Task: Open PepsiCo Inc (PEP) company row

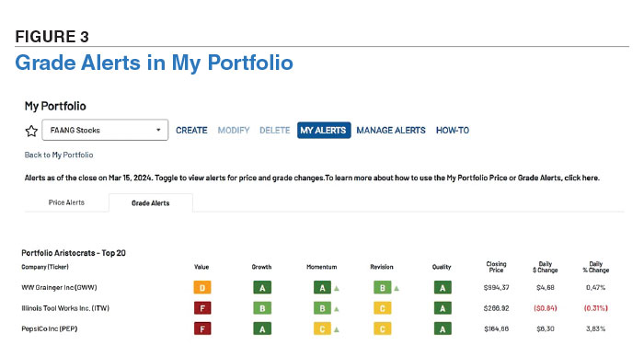Action: [x=50, y=328]
